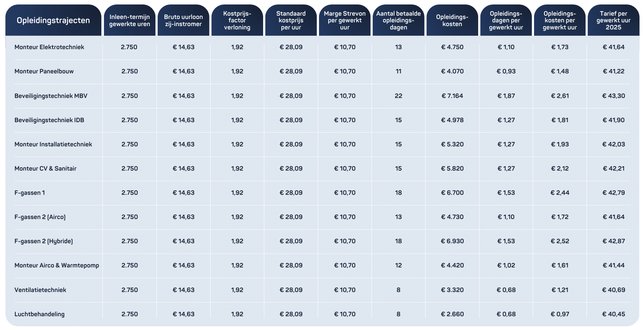Click the Aantal betaalde opleidingsdagen header
644x330 pixels.
[398, 20]
